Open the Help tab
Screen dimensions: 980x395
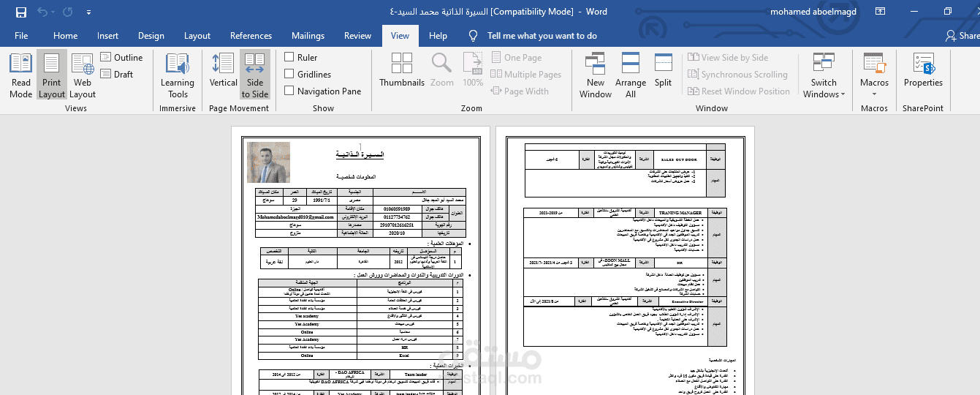coord(438,36)
